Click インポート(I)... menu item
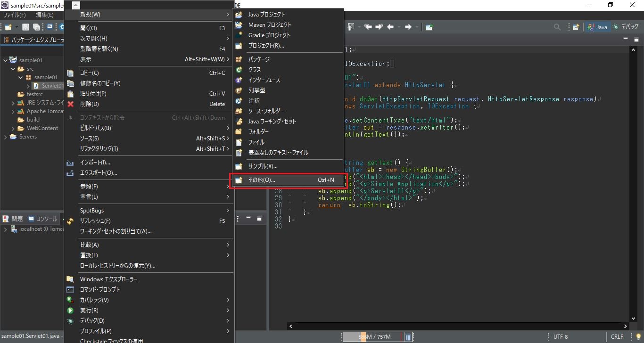This screenshot has width=644, height=343. pyautogui.click(x=149, y=163)
